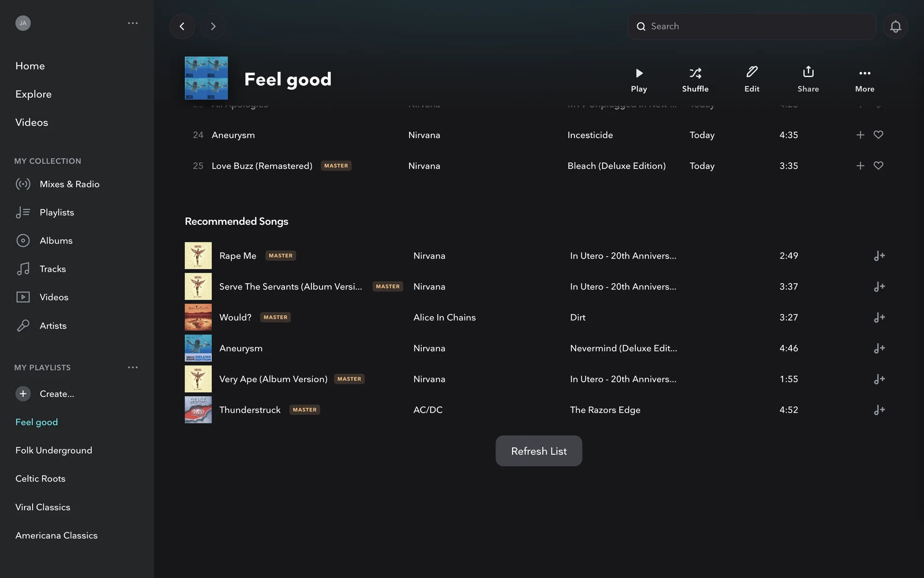The height and width of the screenshot is (578, 924).
Task: Open Albums in My Collection
Action: 56,240
